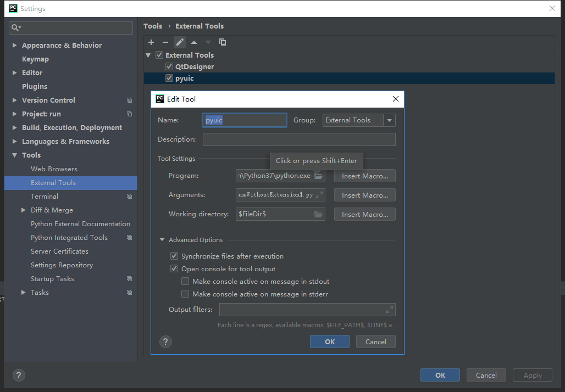Browse for Working directory folder icon

coord(318,214)
